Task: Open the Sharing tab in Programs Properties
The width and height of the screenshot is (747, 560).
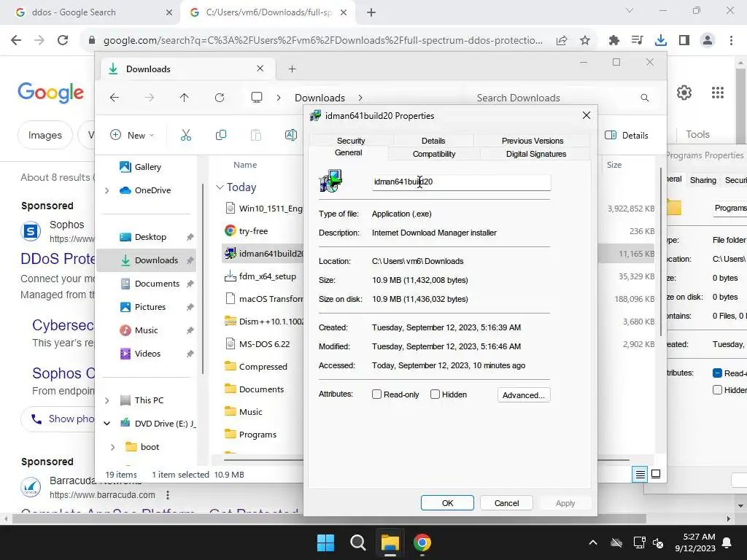Action: (703, 180)
